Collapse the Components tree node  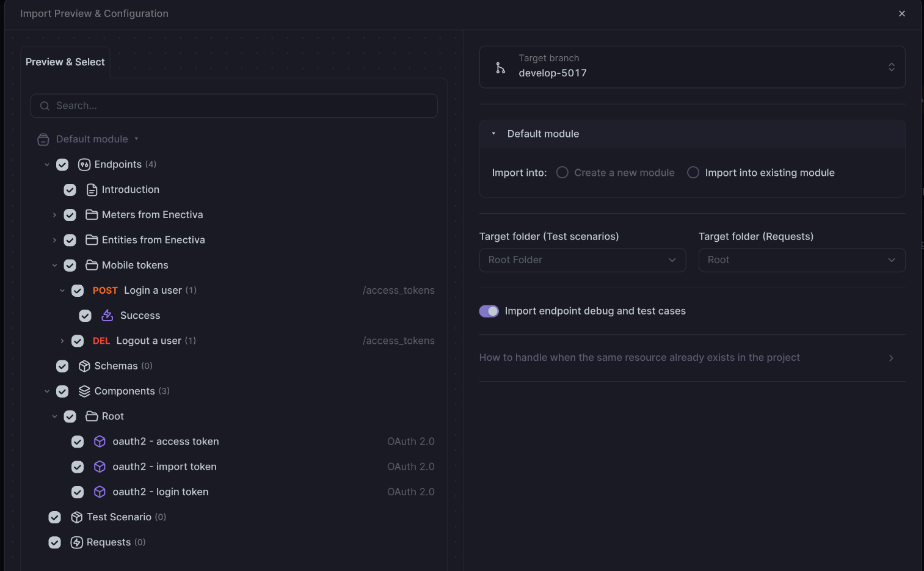[x=47, y=391]
